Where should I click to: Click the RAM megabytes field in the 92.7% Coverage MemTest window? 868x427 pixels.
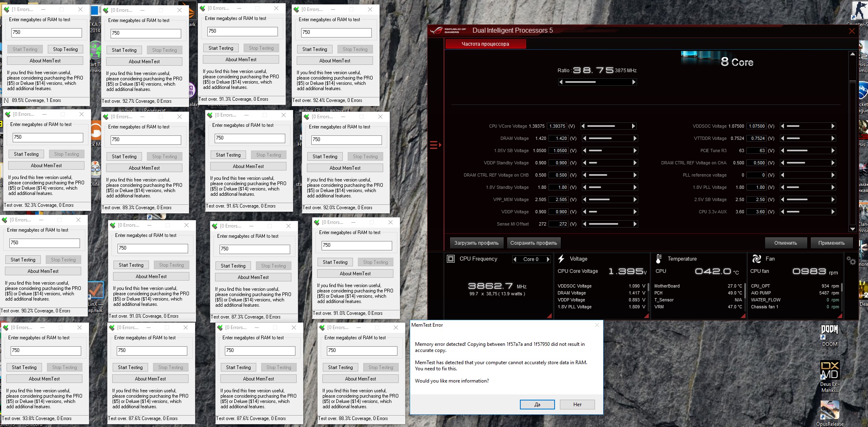(x=146, y=33)
